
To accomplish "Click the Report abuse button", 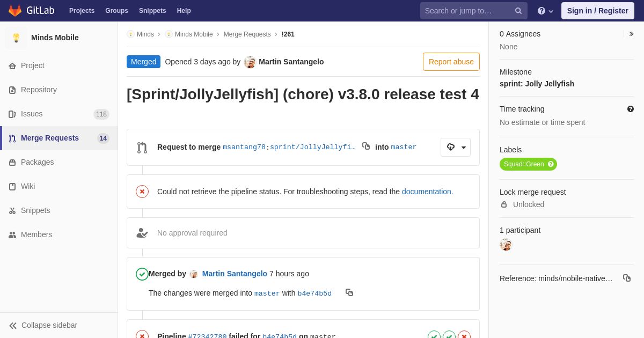I will [x=451, y=62].
